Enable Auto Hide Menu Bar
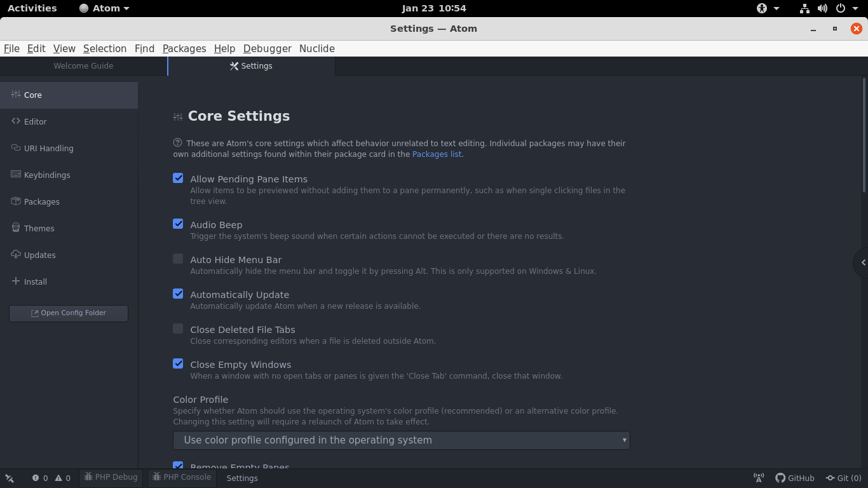 pyautogui.click(x=178, y=259)
